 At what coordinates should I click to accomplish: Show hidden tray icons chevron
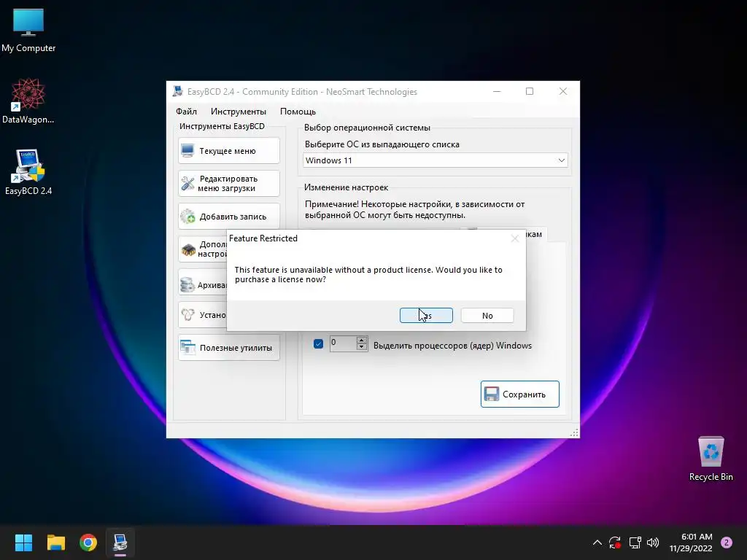pos(597,542)
